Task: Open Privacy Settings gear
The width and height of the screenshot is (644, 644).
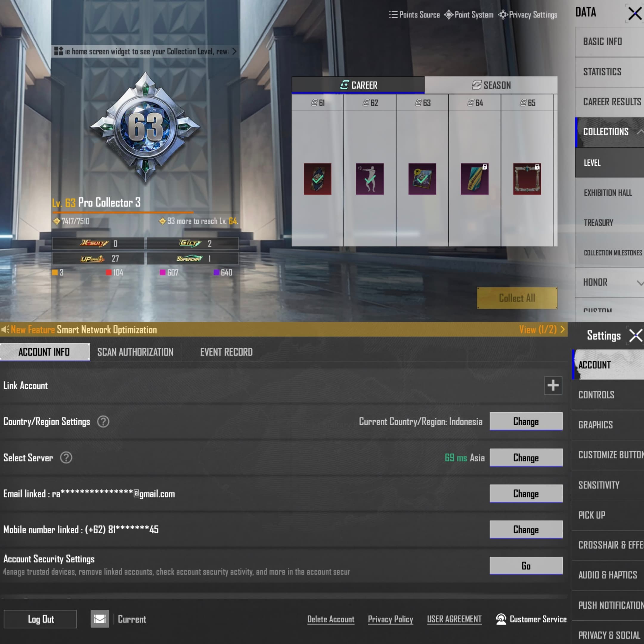Action: click(x=528, y=15)
